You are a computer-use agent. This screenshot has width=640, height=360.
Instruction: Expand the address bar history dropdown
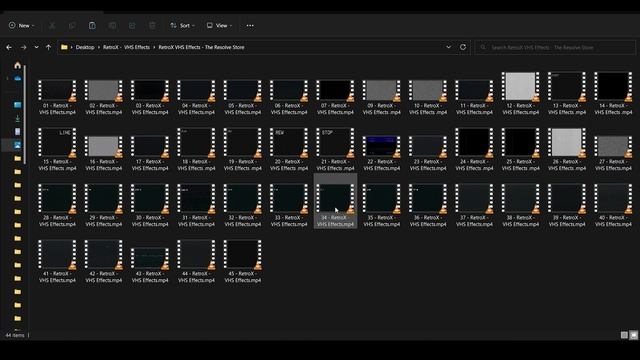coord(449,47)
